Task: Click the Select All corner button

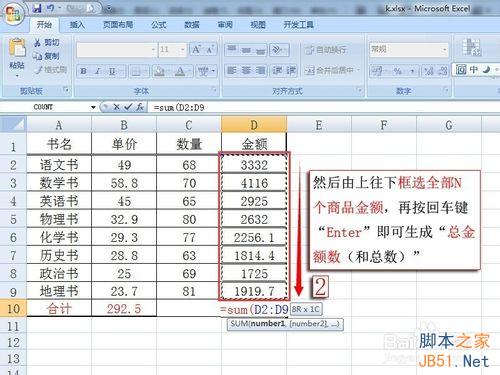Action: pos(13,125)
